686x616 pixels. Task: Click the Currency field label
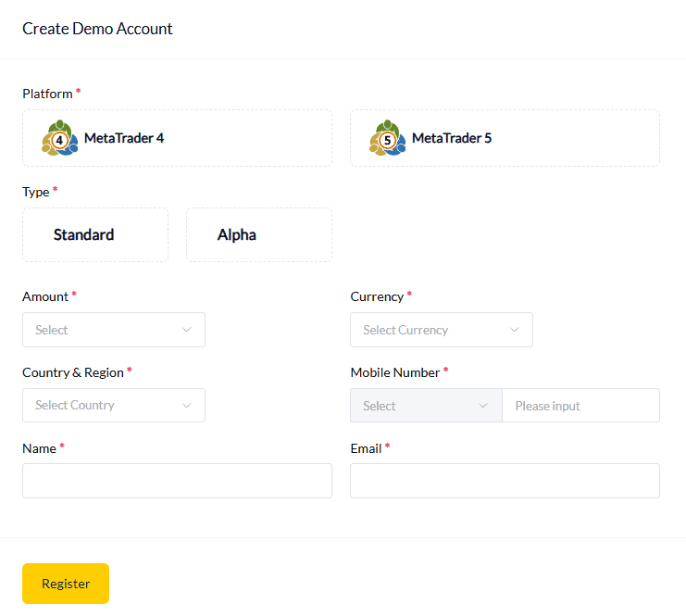coord(377,296)
